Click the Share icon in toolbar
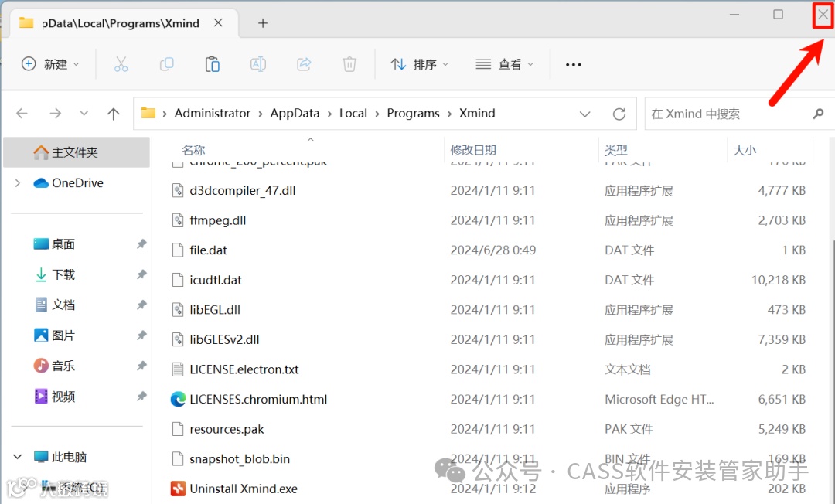This screenshot has width=835, height=504. point(304,64)
